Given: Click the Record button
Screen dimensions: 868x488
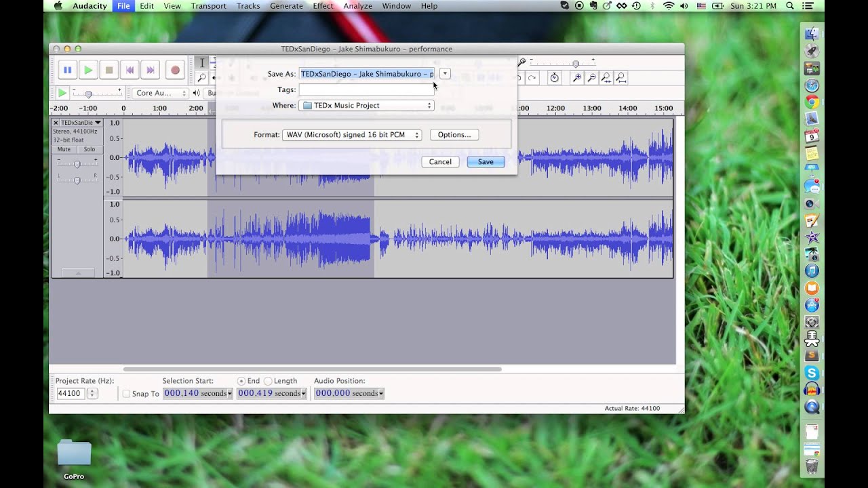Looking at the screenshot, I should [x=175, y=70].
